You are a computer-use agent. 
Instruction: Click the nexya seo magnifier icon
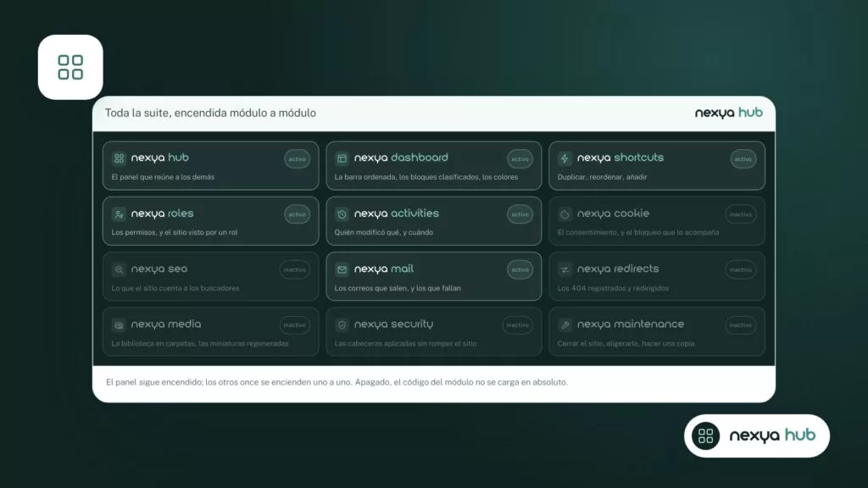click(119, 269)
